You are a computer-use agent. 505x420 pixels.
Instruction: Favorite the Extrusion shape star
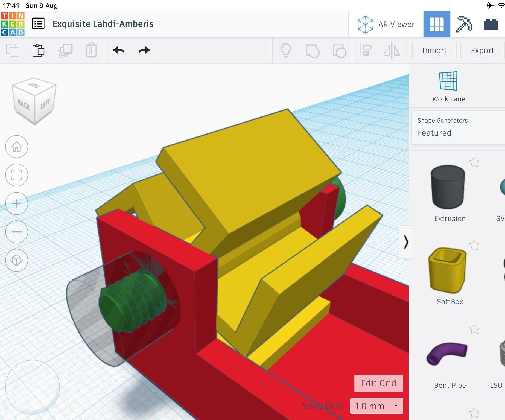pos(474,162)
